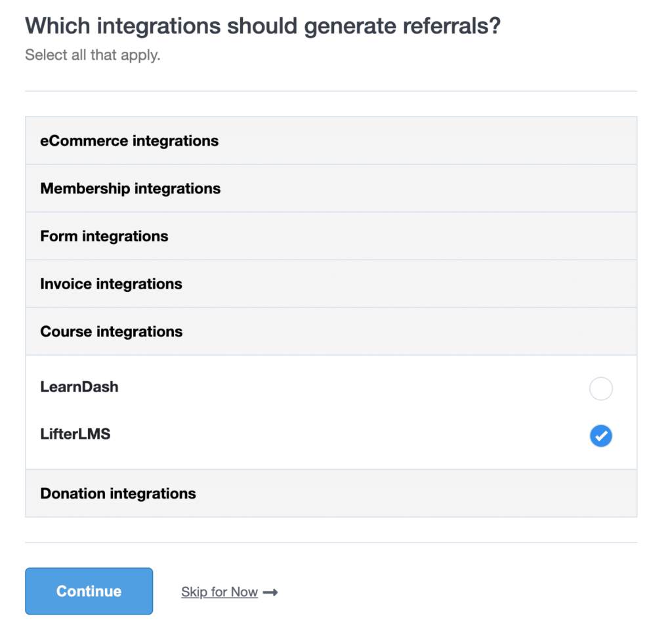The image size is (672, 629).
Task: Click the empty right side of Membership integrations header
Action: click(429, 188)
